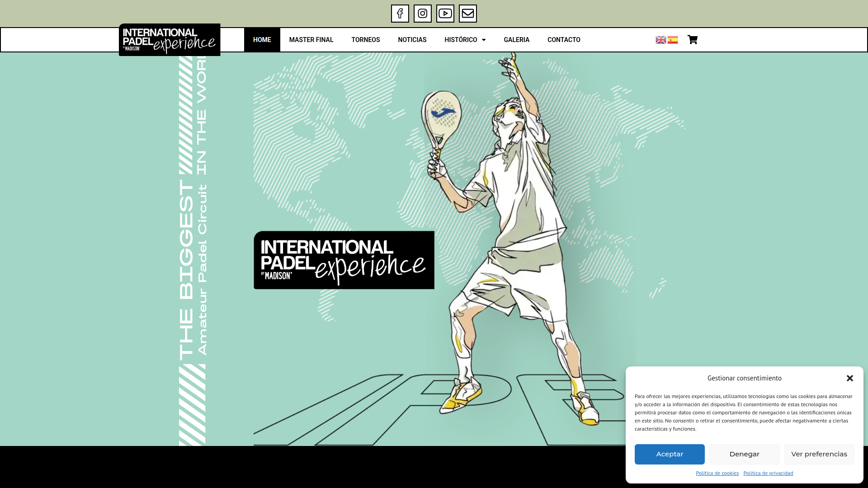Click the Gestionar consentimiento dialog title

pos(744,378)
